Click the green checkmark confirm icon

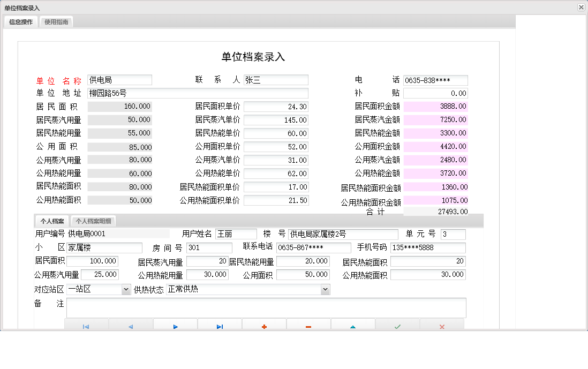(x=397, y=325)
